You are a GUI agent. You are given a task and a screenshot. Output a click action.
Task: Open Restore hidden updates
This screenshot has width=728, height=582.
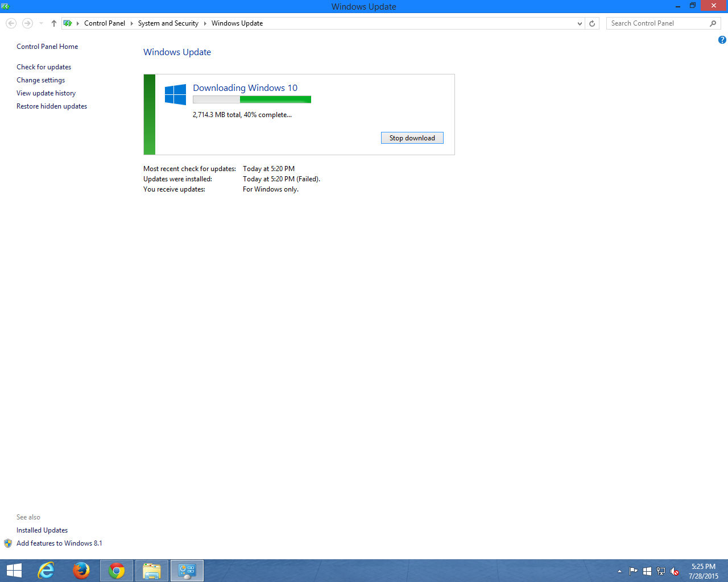tap(52, 106)
